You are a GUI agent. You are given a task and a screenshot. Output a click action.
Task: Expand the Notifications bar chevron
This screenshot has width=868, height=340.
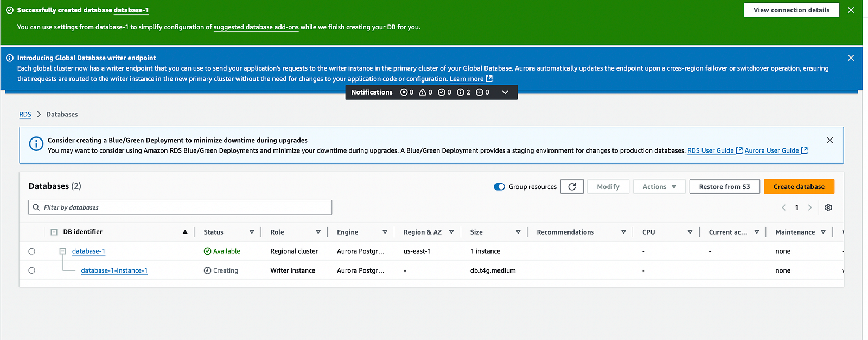pyautogui.click(x=505, y=92)
